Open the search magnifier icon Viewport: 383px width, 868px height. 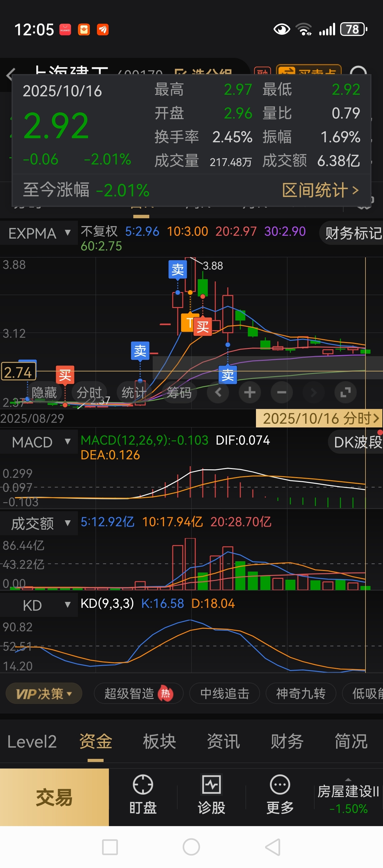tap(359, 72)
